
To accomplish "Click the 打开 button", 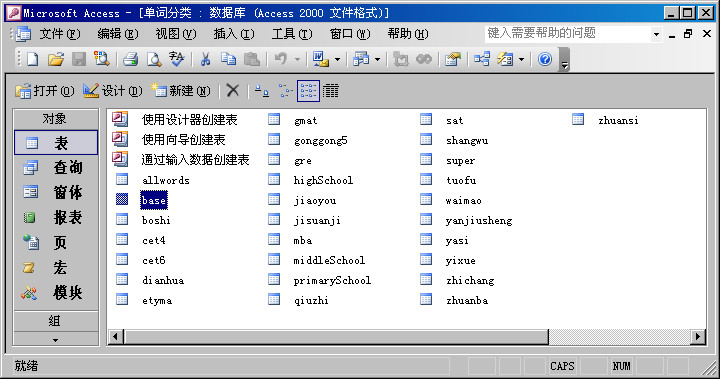I will pyautogui.click(x=45, y=91).
